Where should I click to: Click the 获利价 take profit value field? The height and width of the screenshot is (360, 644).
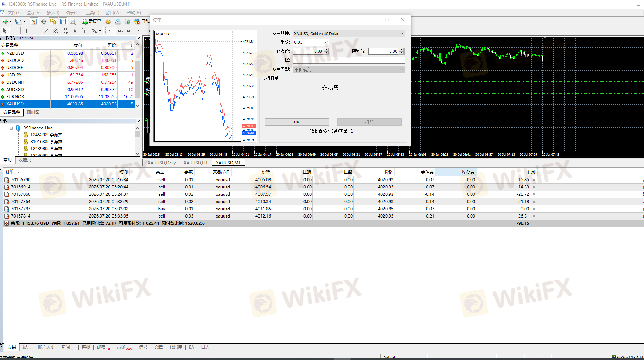point(383,51)
